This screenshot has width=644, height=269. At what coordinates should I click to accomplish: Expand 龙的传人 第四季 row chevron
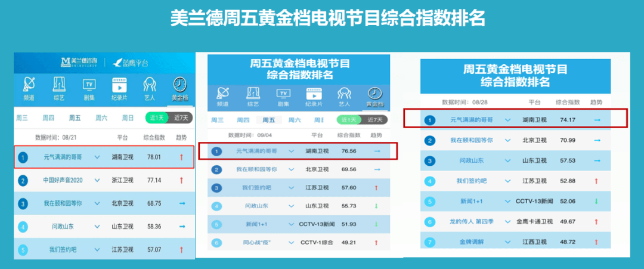[x=507, y=221]
